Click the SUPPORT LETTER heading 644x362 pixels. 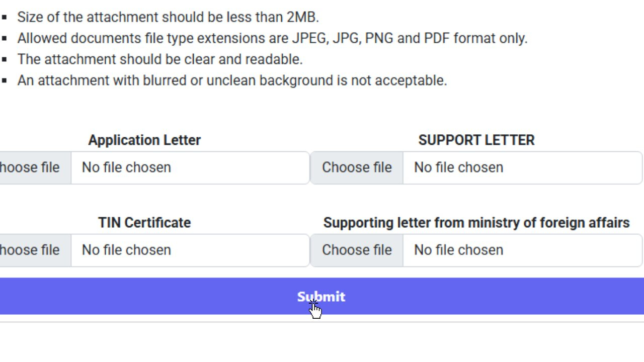pos(476,140)
